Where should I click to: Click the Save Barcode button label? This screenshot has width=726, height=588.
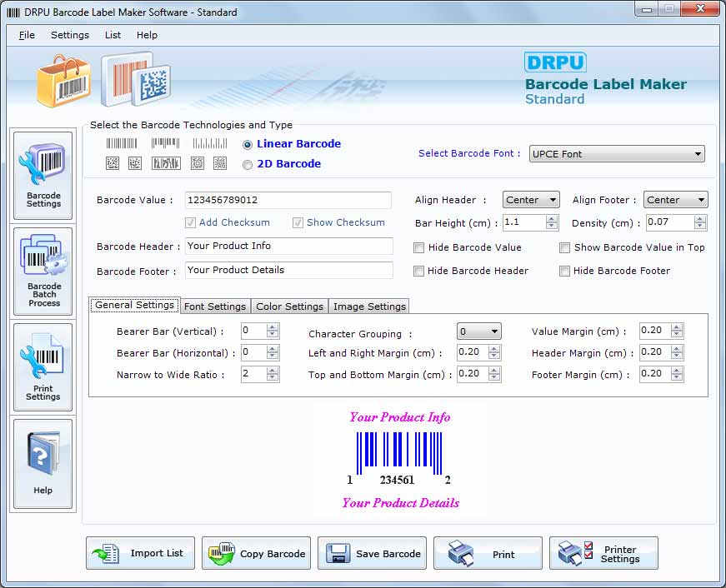coord(388,554)
